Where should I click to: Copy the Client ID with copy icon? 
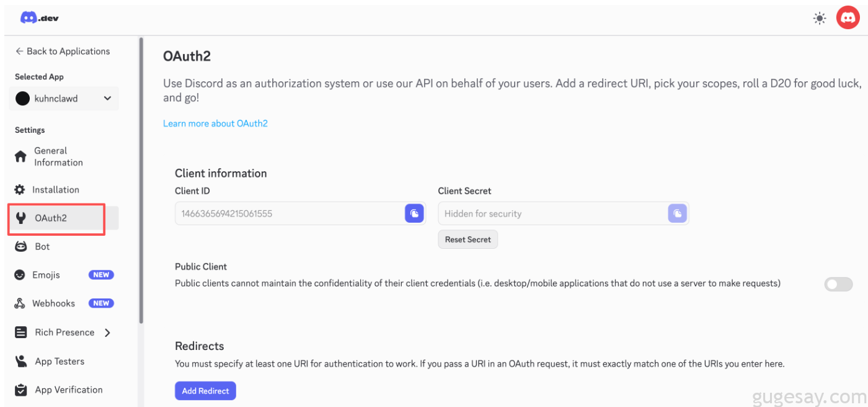pyautogui.click(x=414, y=213)
